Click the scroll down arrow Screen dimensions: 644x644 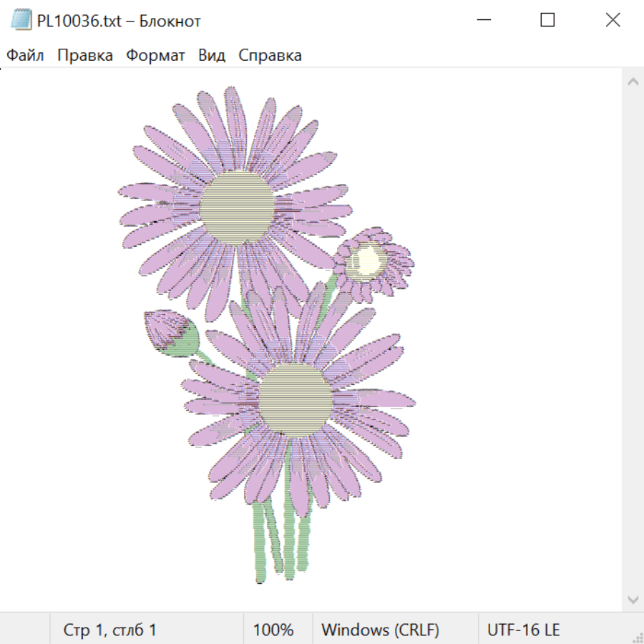pyautogui.click(x=633, y=599)
